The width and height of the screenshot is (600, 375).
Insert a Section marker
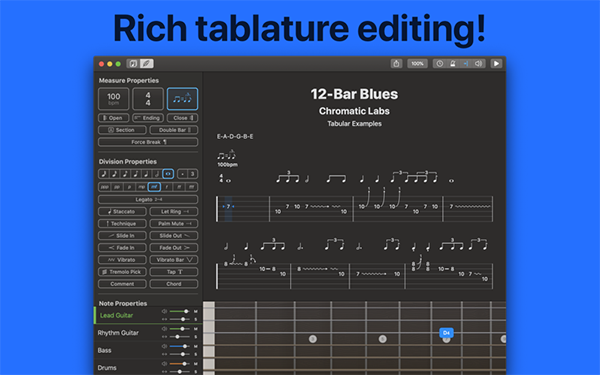(122, 130)
